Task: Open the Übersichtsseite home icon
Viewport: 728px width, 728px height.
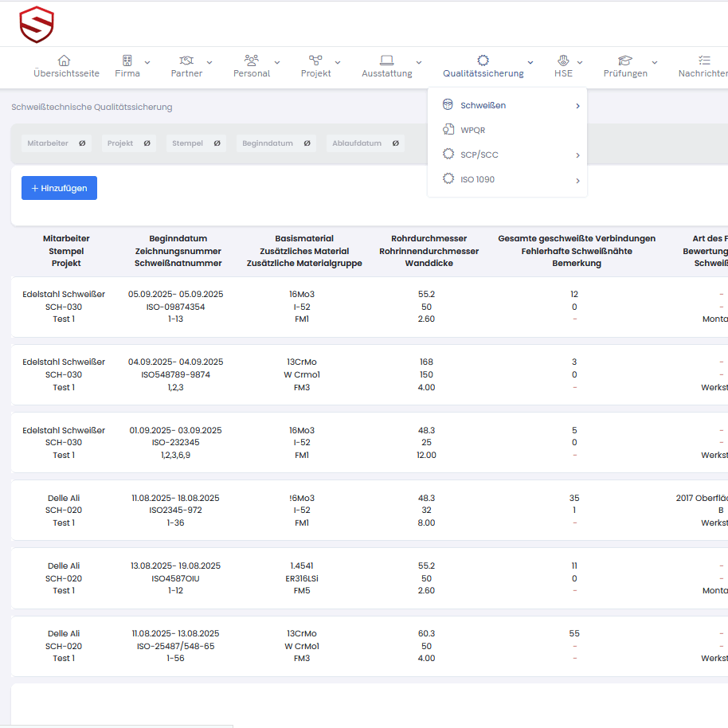Action: [65, 61]
